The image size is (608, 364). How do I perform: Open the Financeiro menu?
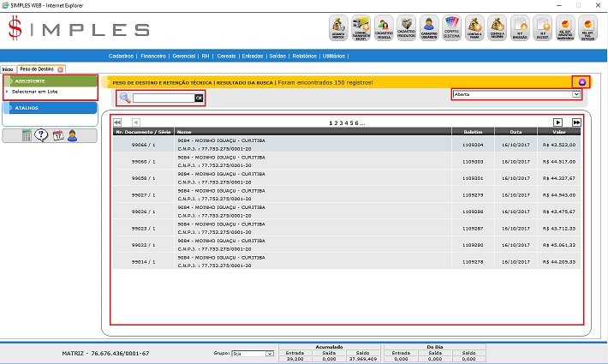tap(153, 56)
